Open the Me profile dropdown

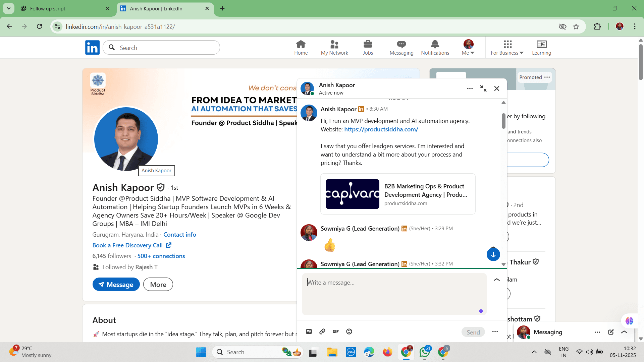(x=468, y=48)
